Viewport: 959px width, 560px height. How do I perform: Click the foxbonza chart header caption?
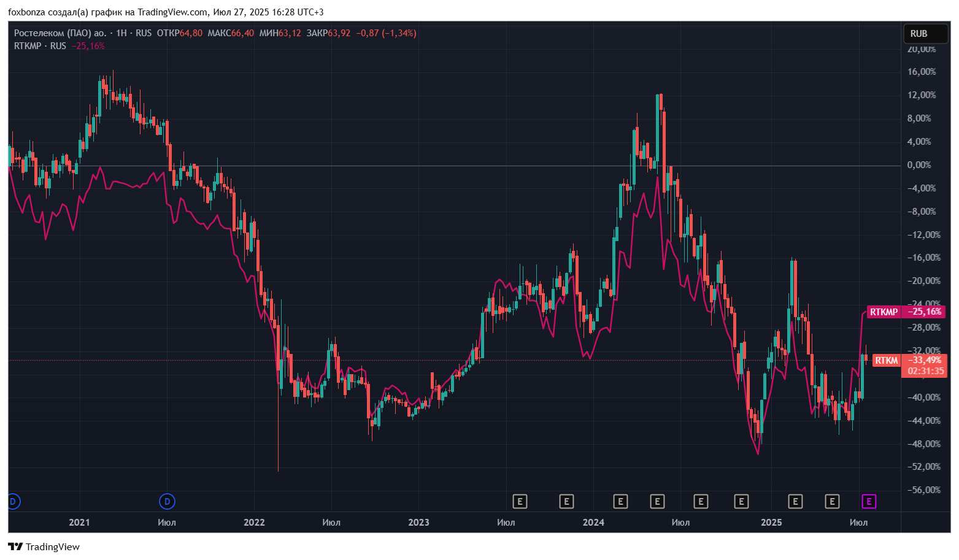coord(166,12)
